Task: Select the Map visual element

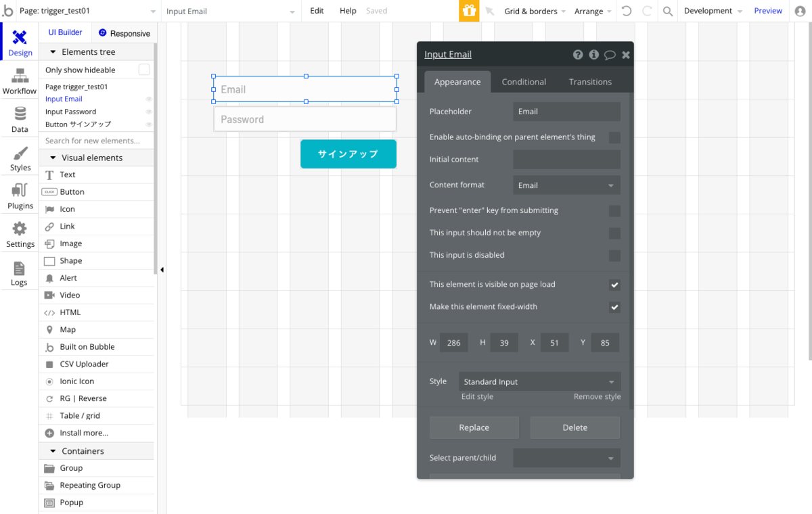Action: 96,329
